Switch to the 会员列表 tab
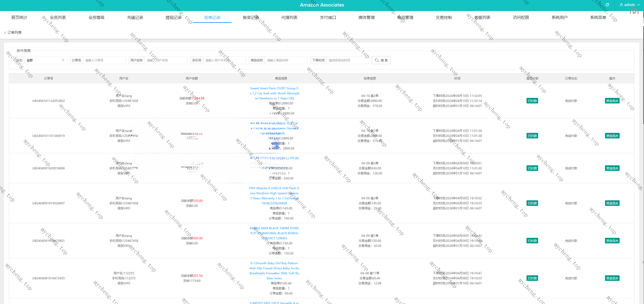Viewport: 644px width, 304px height. [58, 17]
